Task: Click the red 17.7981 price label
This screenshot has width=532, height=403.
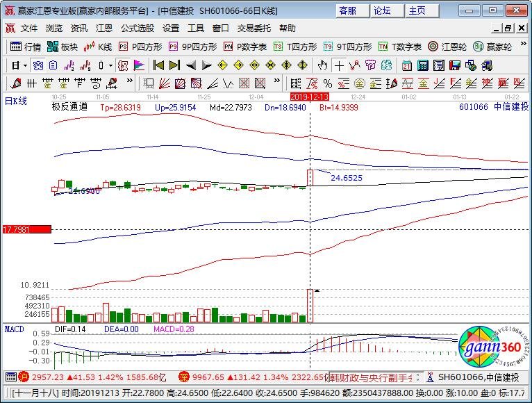Action: [x=27, y=229]
